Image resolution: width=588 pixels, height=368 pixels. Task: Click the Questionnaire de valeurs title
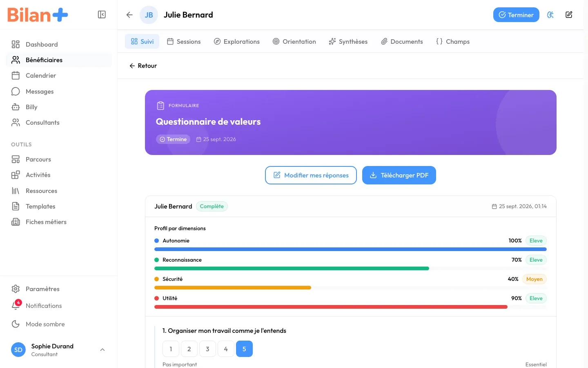tap(208, 122)
